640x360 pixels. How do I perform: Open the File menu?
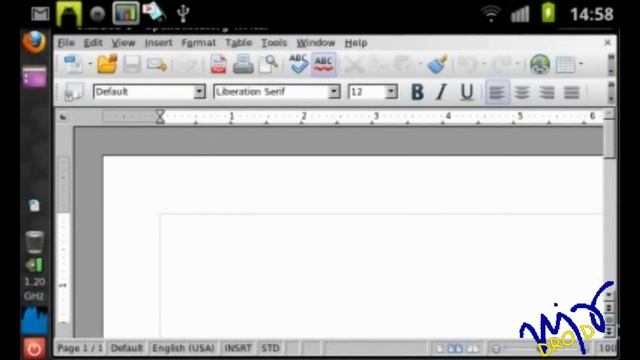click(x=66, y=43)
